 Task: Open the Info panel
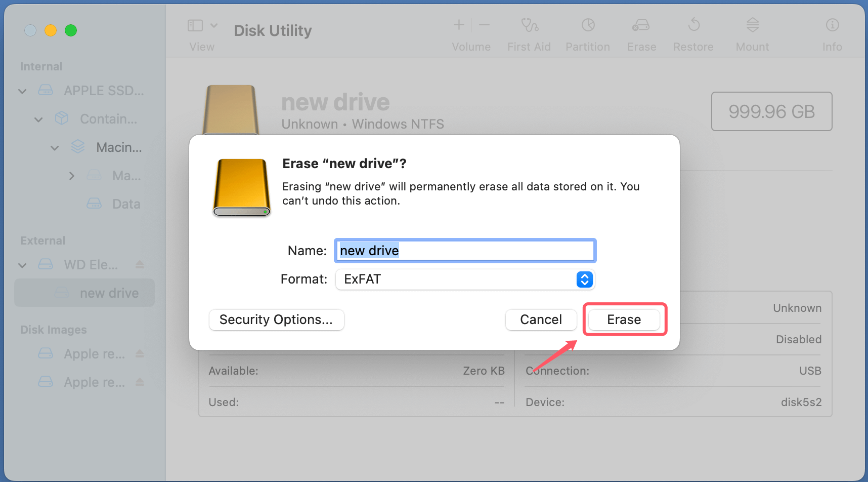click(x=832, y=30)
